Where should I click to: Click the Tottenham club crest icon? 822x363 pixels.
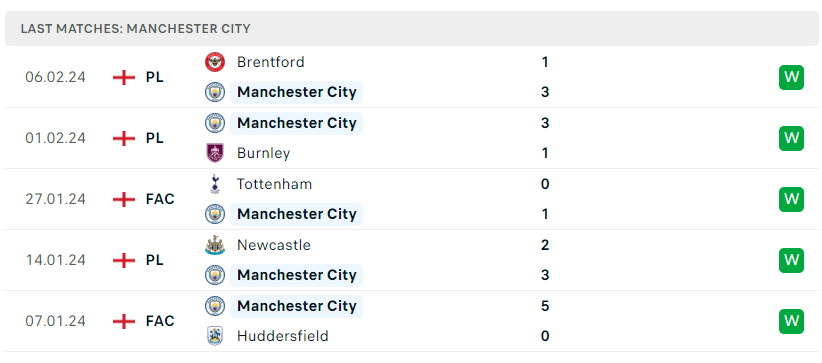[x=214, y=184]
